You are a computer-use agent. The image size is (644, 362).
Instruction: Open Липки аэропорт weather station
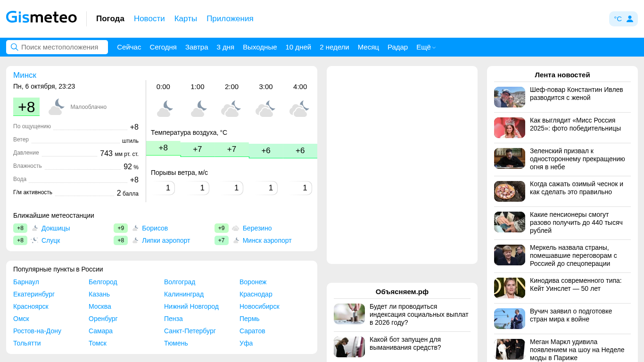166,240
